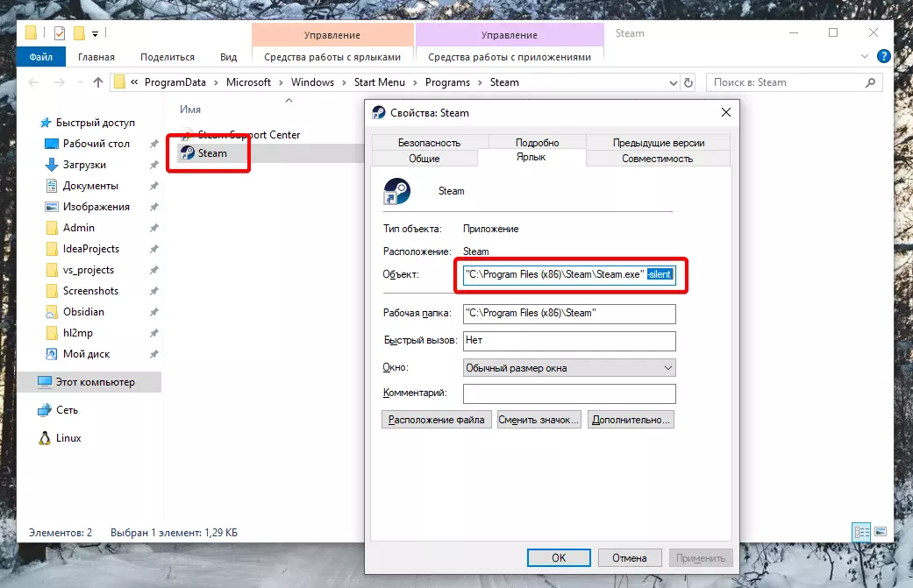Viewport: 913px width, 588px height.
Task: Click the search magnifier icon
Action: click(871, 82)
